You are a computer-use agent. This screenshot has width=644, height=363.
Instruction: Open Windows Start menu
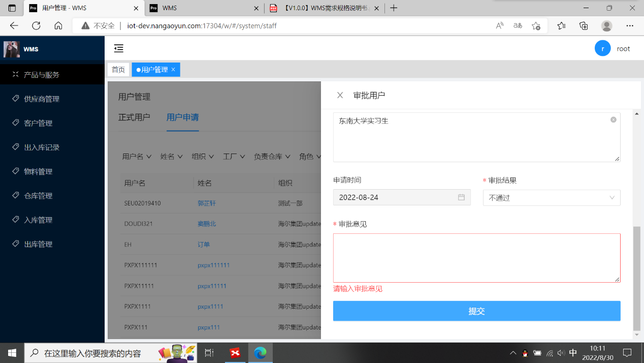(x=12, y=352)
